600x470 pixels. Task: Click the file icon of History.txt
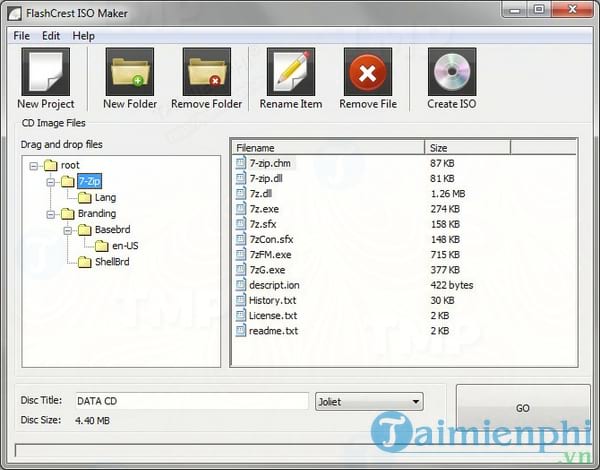point(240,300)
